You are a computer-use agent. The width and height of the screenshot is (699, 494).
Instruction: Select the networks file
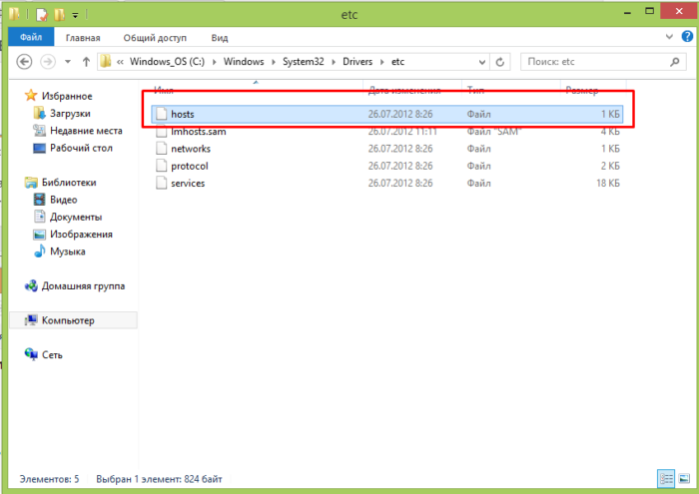(x=387, y=148)
